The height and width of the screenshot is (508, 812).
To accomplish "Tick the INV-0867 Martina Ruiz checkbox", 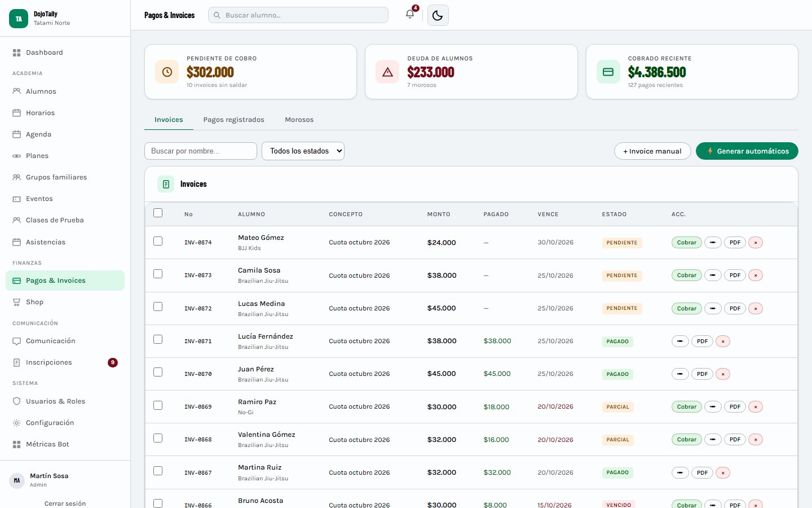I will [x=158, y=471].
